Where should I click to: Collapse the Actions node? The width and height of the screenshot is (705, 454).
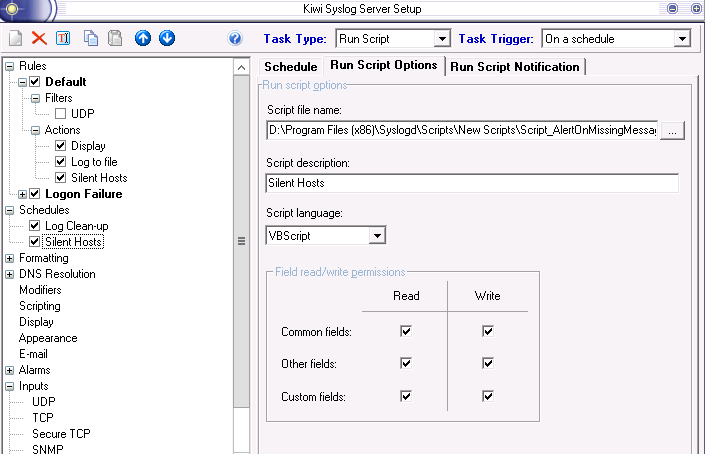(x=36, y=130)
